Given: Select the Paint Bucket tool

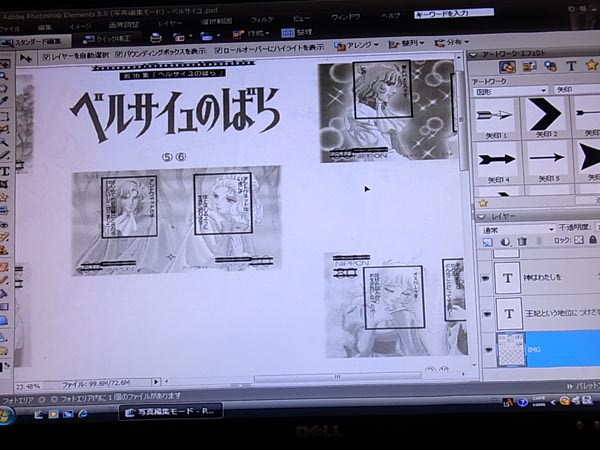Looking at the screenshot, I should (x=4, y=294).
